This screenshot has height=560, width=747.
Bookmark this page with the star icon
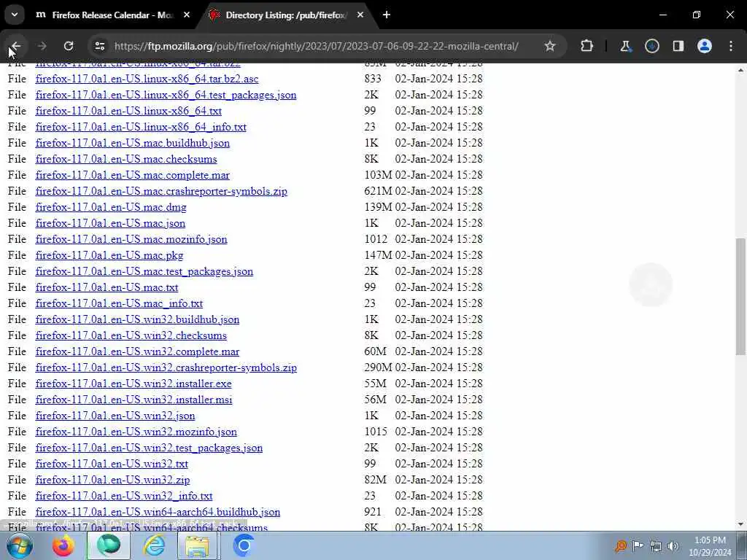coord(550,46)
